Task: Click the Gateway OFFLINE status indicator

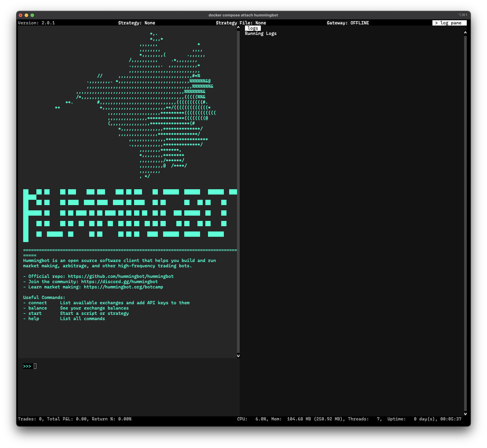Action: pyautogui.click(x=348, y=23)
